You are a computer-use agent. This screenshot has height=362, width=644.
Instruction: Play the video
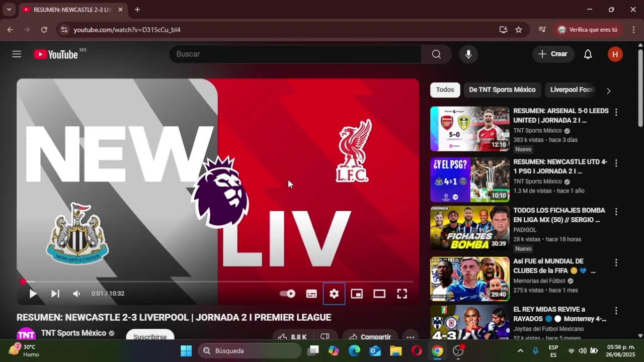click(33, 294)
